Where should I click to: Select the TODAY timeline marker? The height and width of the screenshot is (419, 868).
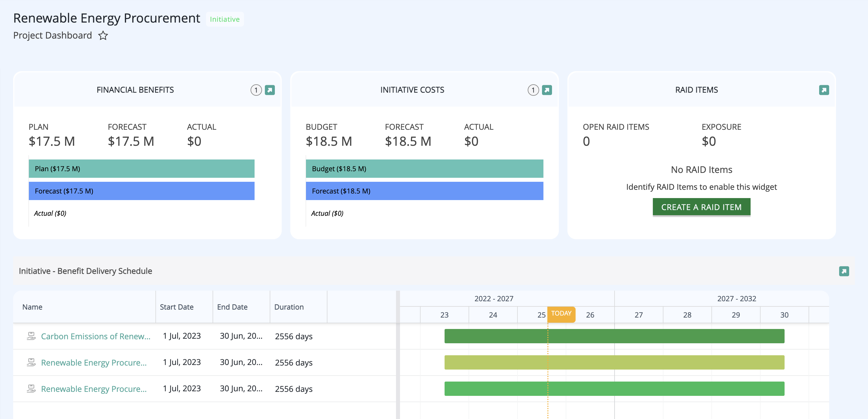[561, 314]
